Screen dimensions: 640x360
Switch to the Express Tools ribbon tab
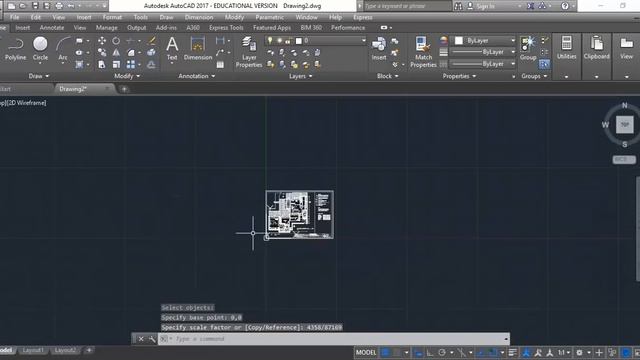click(x=226, y=28)
